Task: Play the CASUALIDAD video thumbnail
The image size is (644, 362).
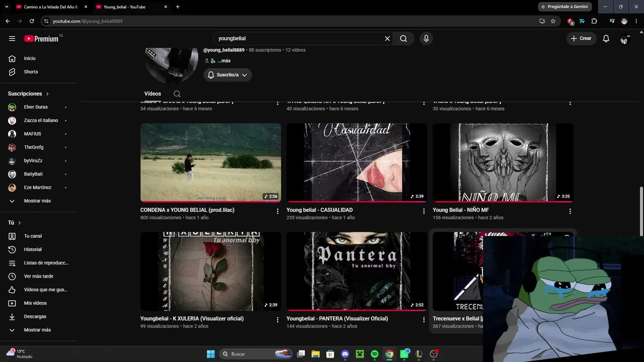Action: 357,163
